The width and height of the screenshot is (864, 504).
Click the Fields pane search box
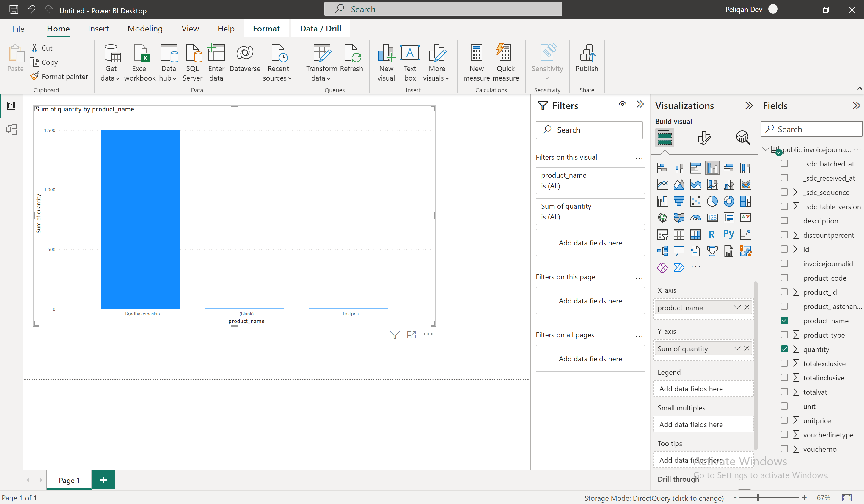[812, 129]
